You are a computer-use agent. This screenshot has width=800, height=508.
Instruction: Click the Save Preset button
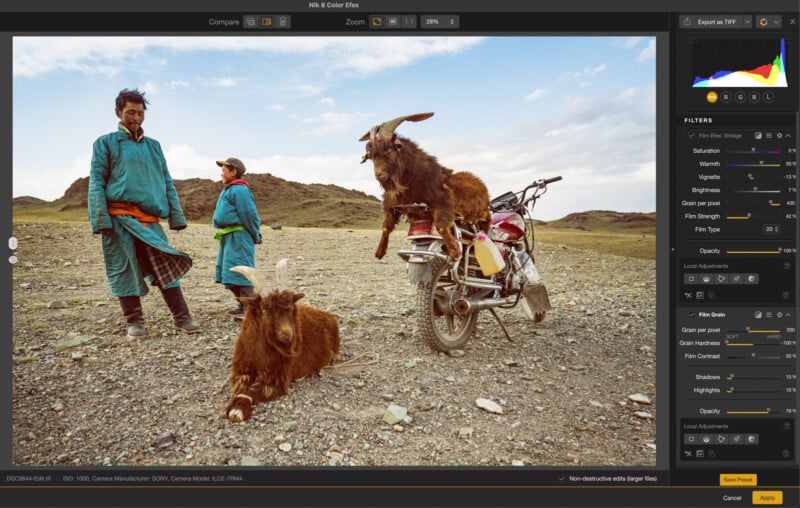[x=738, y=479]
